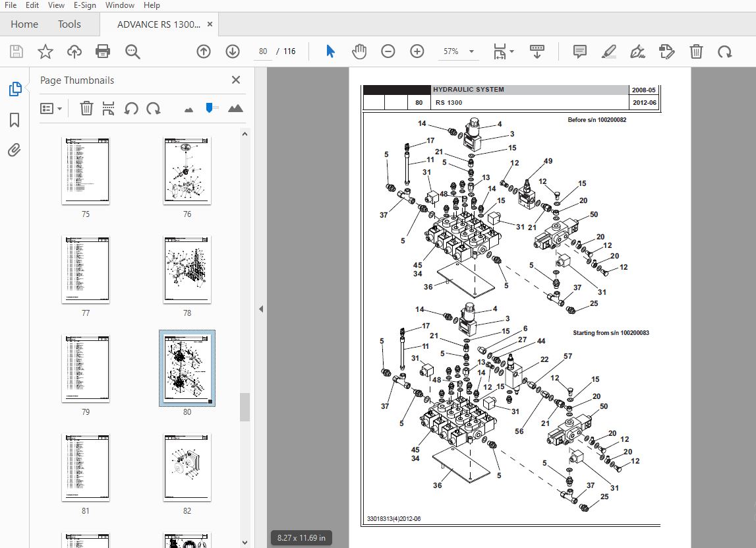756x548 pixels.
Task: Select page 76 thumbnail
Action: [x=187, y=171]
